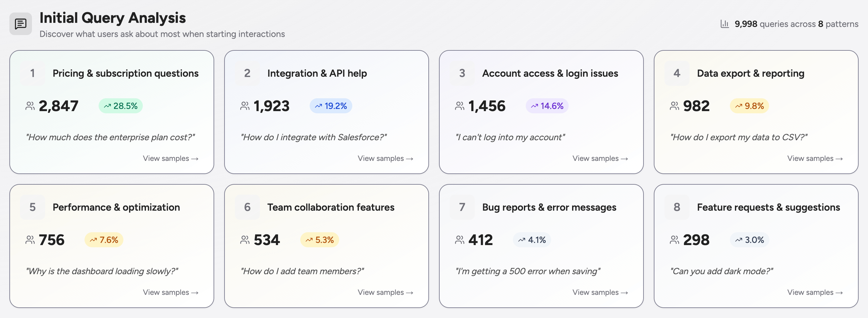Select rank badge 6 on Team collaboration card
The image size is (868, 318).
247,207
